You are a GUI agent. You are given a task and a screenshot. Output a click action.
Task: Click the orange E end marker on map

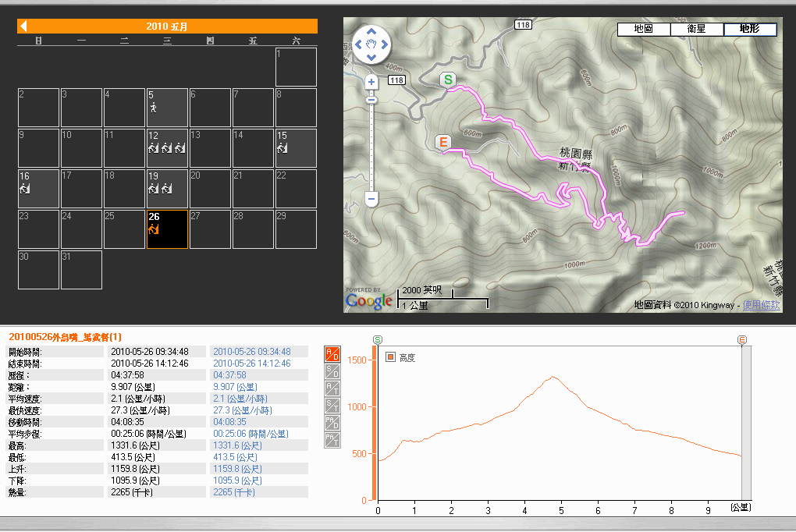click(x=443, y=142)
